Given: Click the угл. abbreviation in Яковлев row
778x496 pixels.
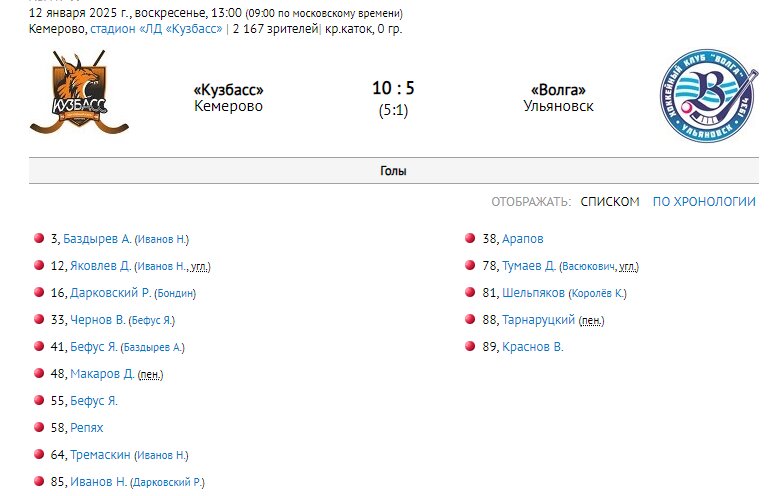Looking at the screenshot, I should click(x=199, y=267).
